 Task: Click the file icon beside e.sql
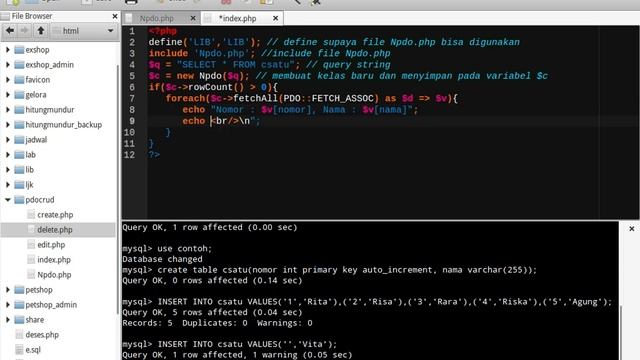[19, 349]
